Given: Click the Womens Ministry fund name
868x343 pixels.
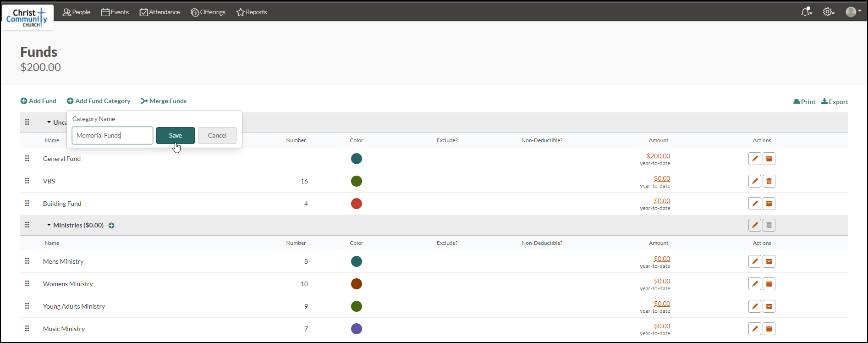Looking at the screenshot, I should tap(68, 284).
